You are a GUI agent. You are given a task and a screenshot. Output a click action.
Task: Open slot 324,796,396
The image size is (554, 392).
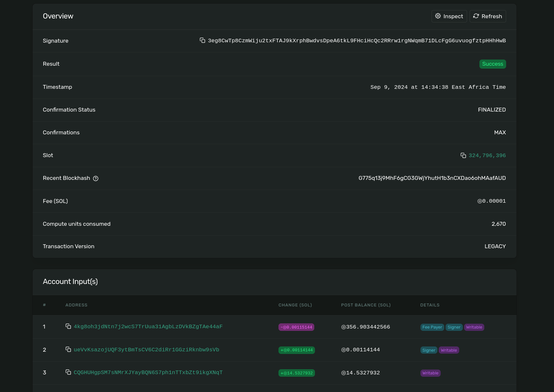pyautogui.click(x=487, y=155)
